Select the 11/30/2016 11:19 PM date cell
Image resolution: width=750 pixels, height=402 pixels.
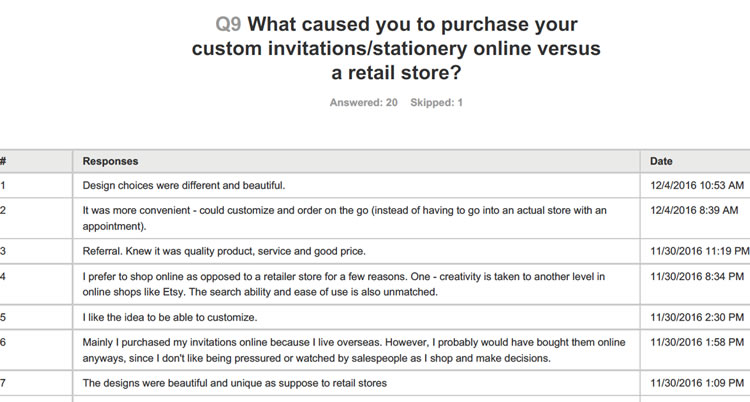pos(699,250)
